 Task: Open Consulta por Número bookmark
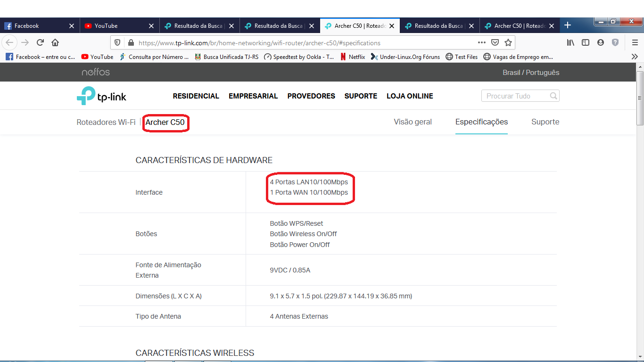point(154,57)
